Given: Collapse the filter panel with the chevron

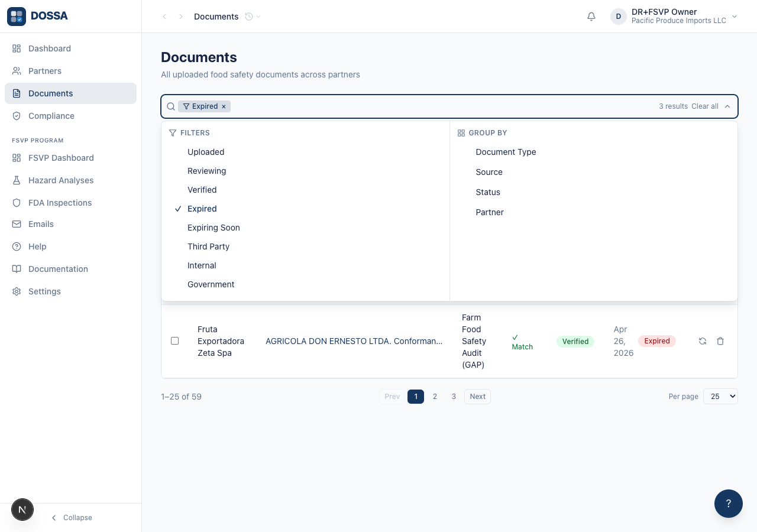Looking at the screenshot, I should click(x=727, y=106).
